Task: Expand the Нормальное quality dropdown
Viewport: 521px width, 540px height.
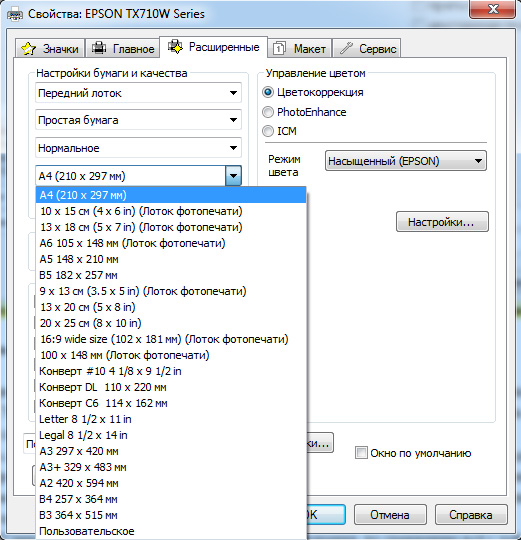Action: pyautogui.click(x=138, y=148)
